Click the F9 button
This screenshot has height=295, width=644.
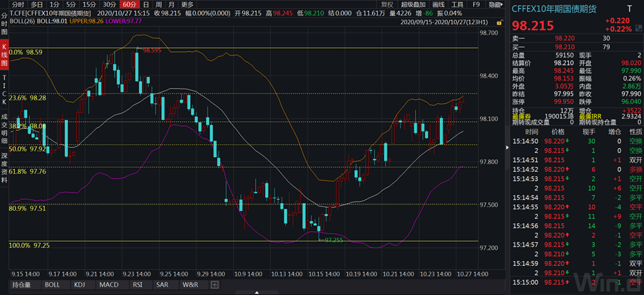(x=476, y=5)
